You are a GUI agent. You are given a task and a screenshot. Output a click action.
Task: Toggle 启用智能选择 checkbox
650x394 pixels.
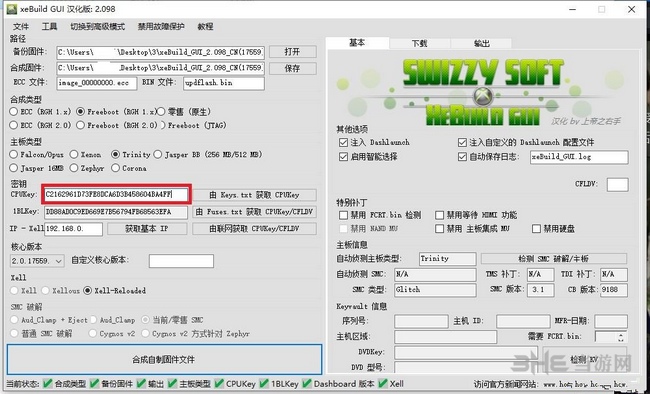[x=343, y=157]
